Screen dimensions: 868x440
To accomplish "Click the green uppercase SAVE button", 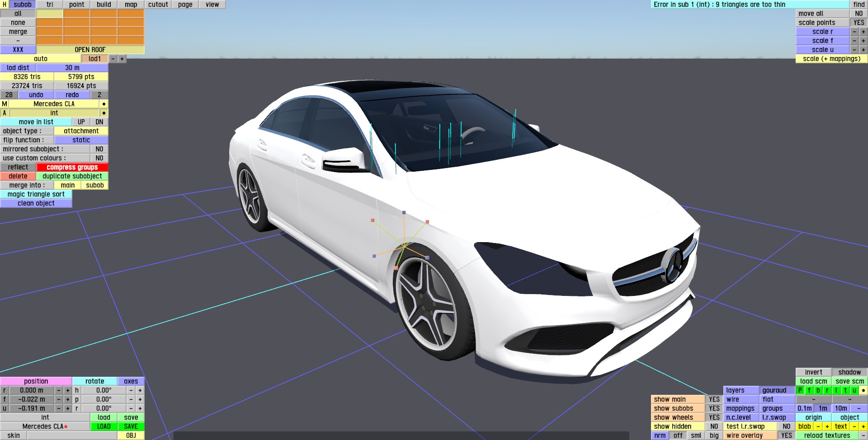I will [131, 426].
